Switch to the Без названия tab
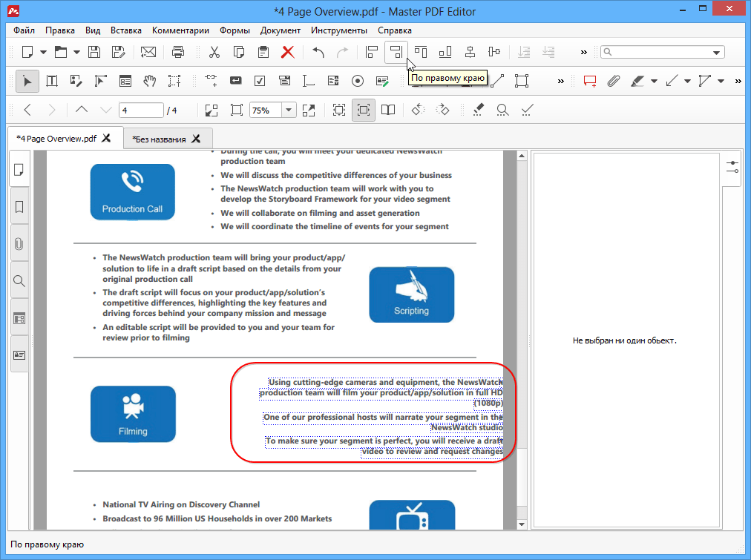This screenshot has height=560, width=751. click(x=159, y=139)
